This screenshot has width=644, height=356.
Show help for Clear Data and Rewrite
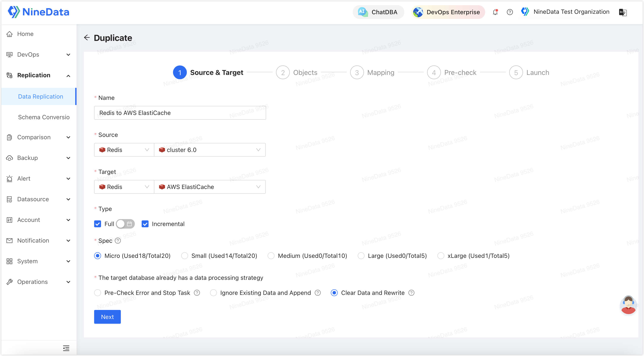pyautogui.click(x=411, y=293)
